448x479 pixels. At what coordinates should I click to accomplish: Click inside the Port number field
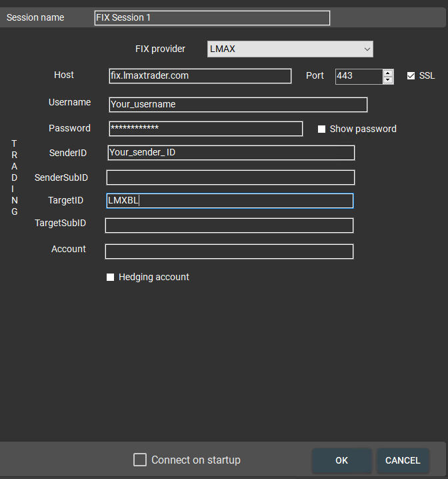pos(358,76)
